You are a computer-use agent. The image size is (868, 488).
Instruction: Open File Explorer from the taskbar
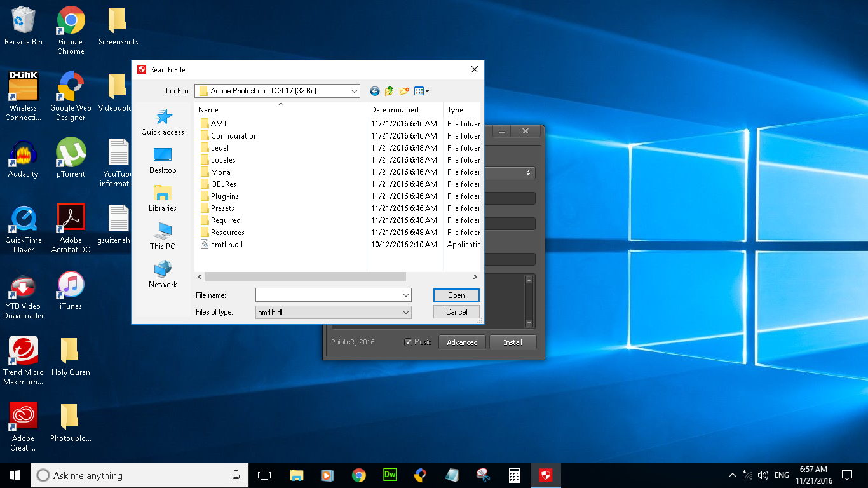coord(296,475)
